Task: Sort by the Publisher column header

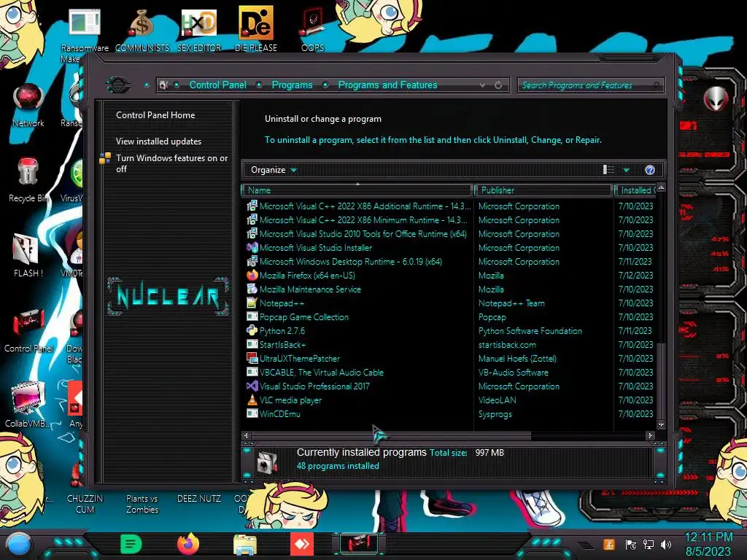Action: pos(543,190)
